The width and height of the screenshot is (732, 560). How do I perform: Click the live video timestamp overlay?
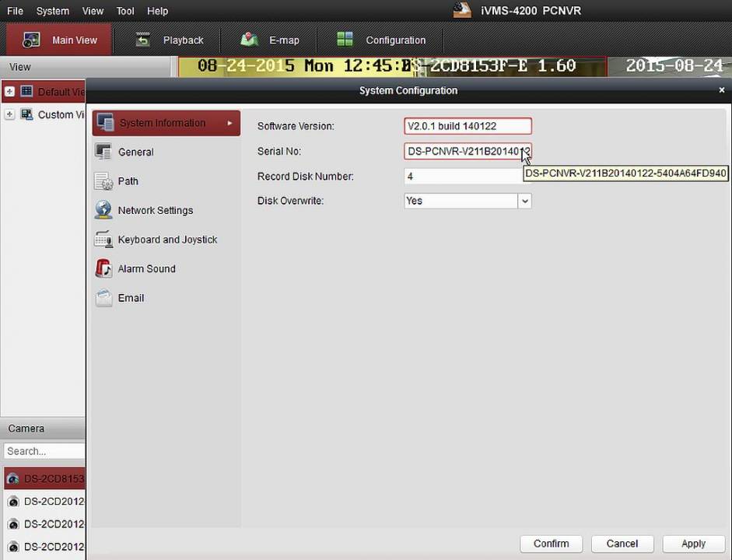coord(303,66)
